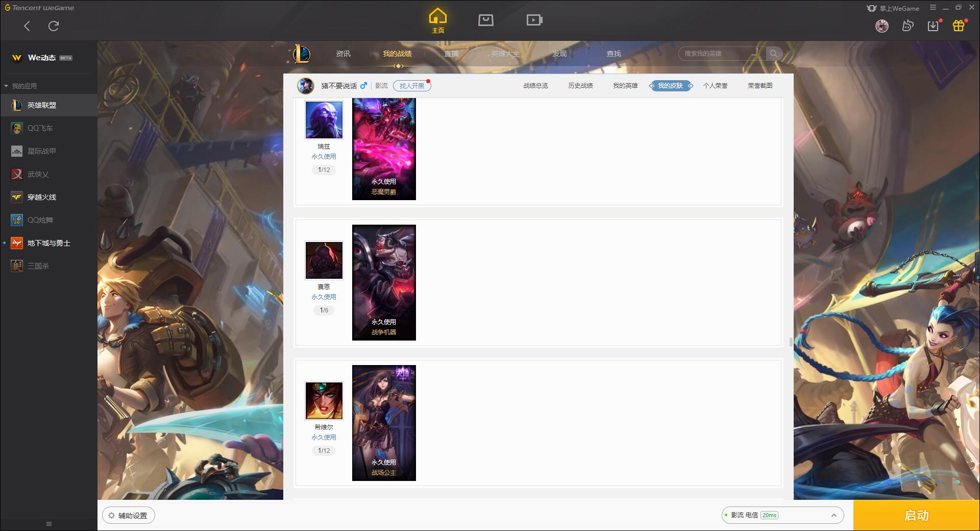Open the hamburger main menu icon
The height and width of the screenshot is (531, 980).
click(x=933, y=8)
